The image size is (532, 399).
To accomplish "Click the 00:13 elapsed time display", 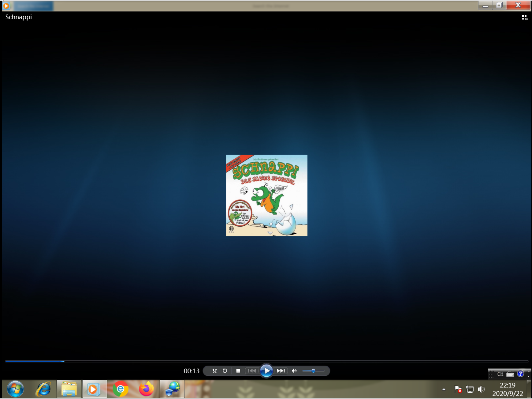I will coord(192,371).
